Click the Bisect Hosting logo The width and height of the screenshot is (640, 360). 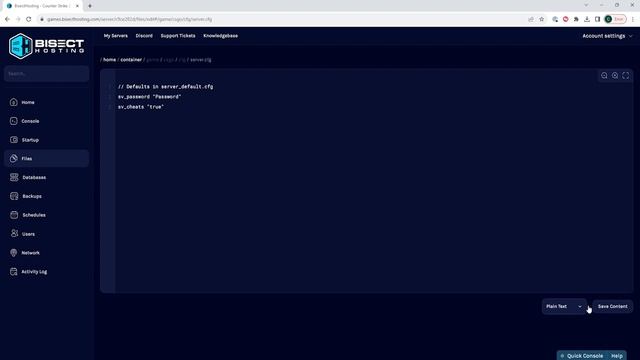click(46, 46)
